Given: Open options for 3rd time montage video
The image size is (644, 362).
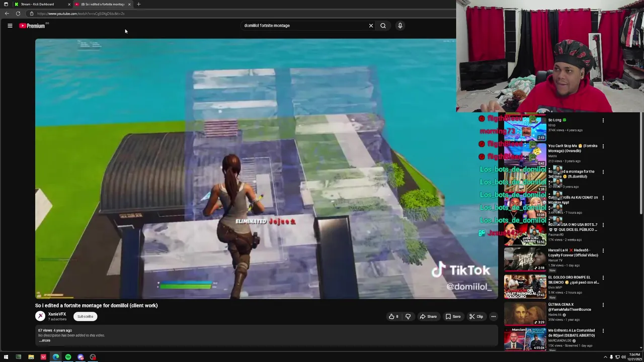Looking at the screenshot, I should point(603,172).
